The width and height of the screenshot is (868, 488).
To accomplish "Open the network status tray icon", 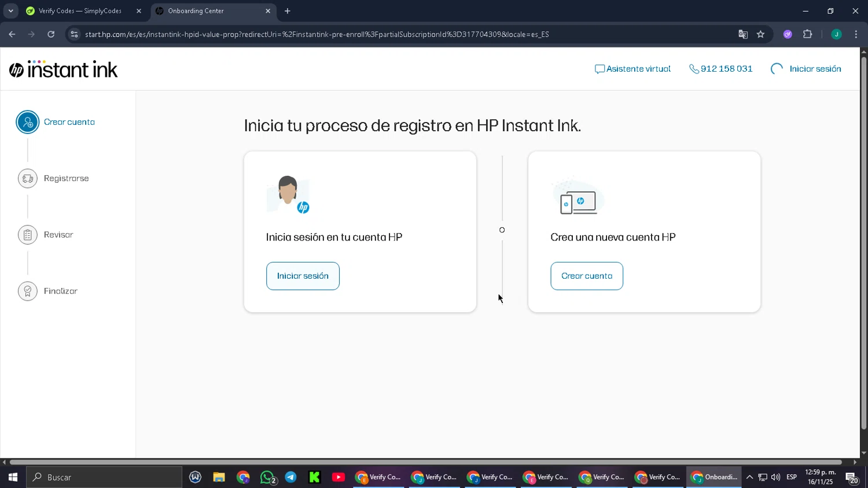I will tap(763, 478).
